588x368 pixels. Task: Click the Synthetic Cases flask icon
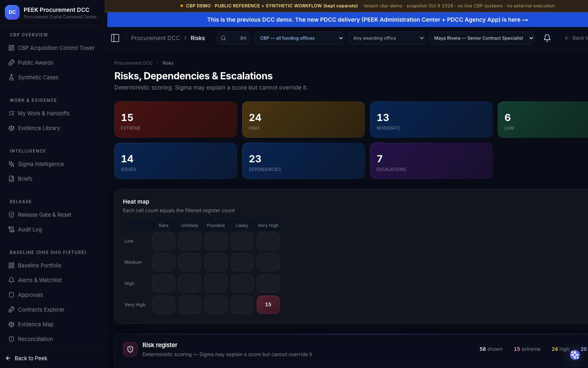[x=11, y=77]
